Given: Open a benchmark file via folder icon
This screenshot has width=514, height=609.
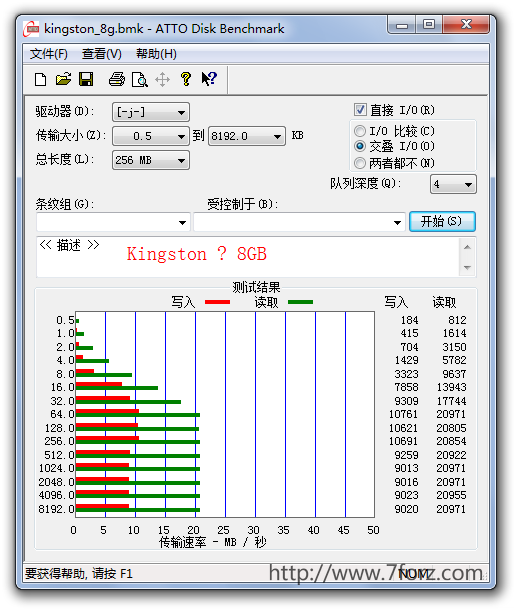Looking at the screenshot, I should 63,79.
